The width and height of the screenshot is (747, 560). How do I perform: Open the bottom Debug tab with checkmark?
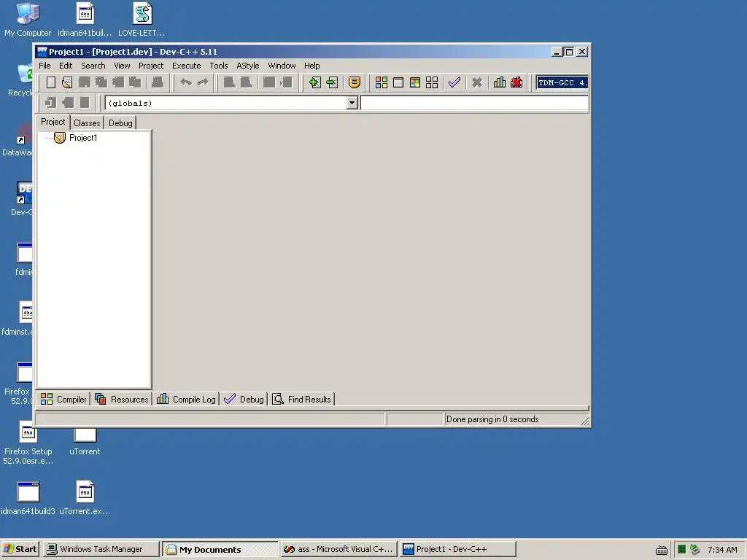[x=244, y=399]
